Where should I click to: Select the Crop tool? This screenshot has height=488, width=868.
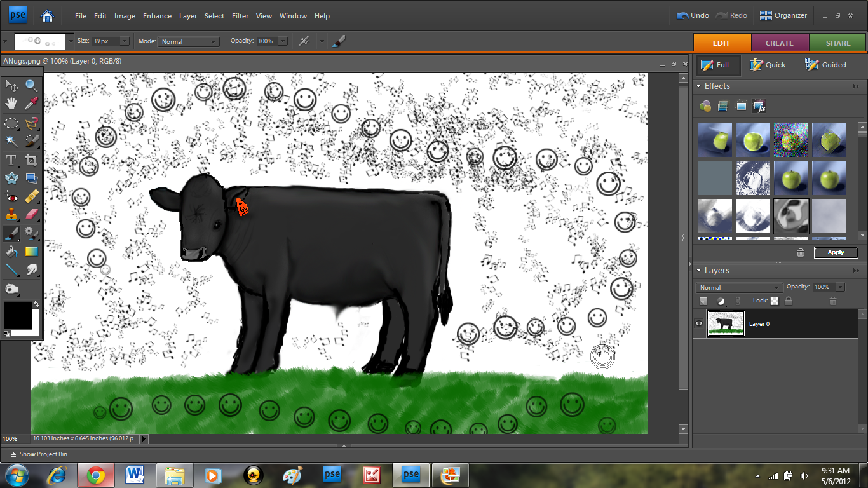(31, 159)
